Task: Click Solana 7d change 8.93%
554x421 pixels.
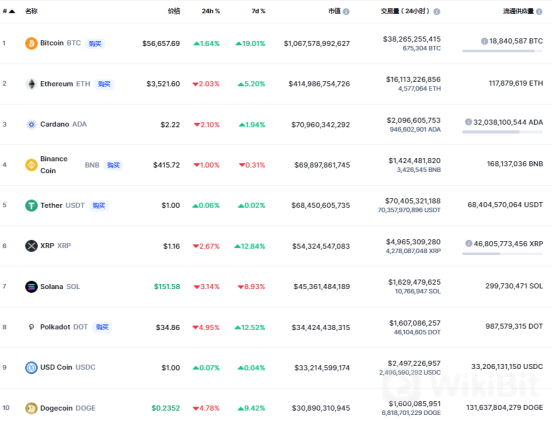Action: (252, 286)
